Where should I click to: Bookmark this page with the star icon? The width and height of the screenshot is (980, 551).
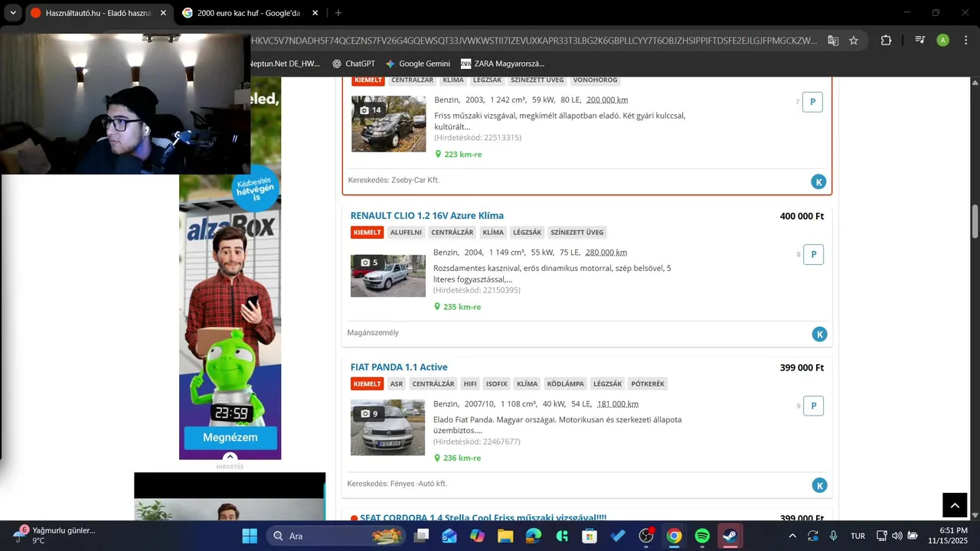(854, 41)
